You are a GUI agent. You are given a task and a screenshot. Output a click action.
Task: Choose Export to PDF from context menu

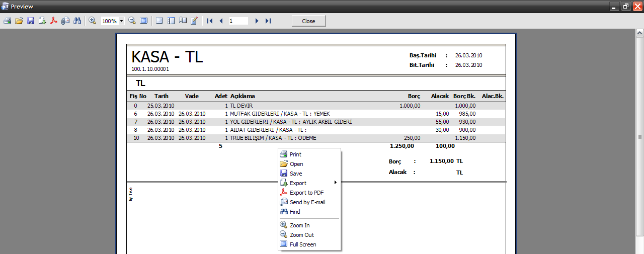coord(306,193)
